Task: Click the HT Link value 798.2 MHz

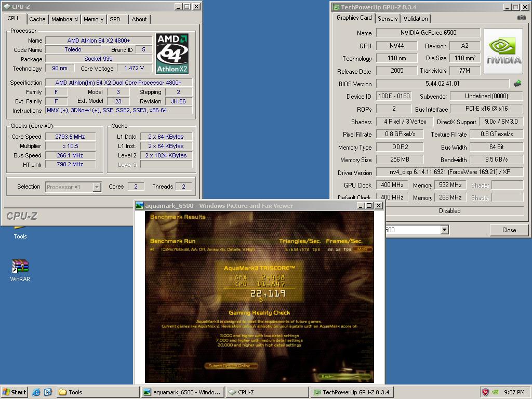Action: 70,164
